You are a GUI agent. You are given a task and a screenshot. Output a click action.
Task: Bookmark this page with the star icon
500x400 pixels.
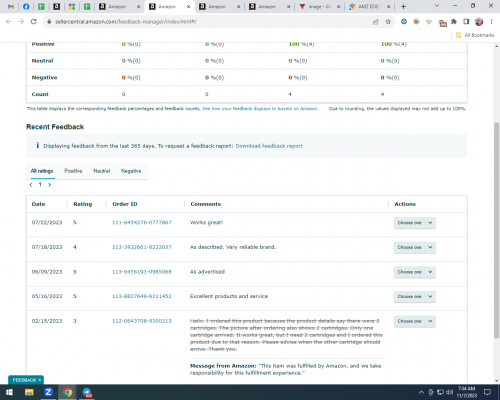pos(388,22)
